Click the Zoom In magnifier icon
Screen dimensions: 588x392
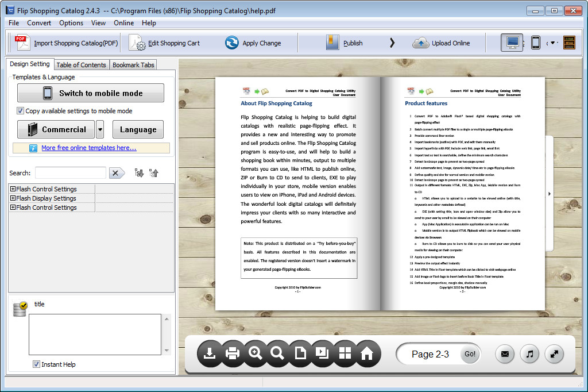pos(255,353)
